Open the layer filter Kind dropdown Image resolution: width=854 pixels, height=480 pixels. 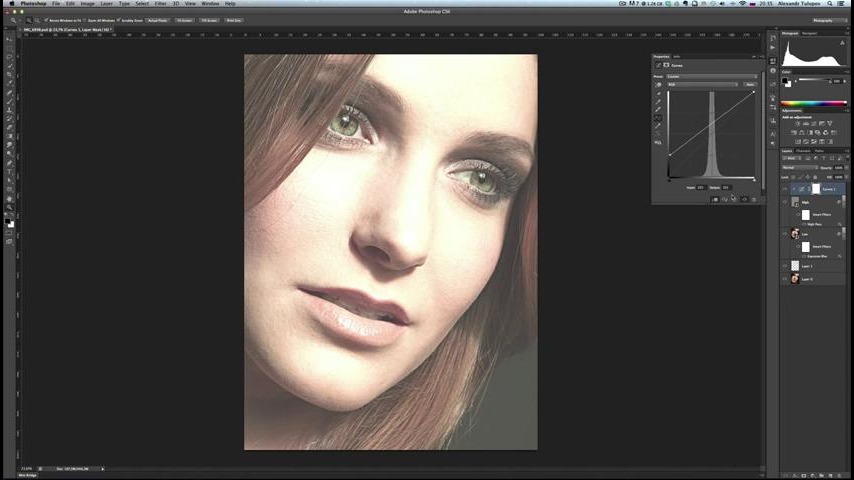point(791,158)
